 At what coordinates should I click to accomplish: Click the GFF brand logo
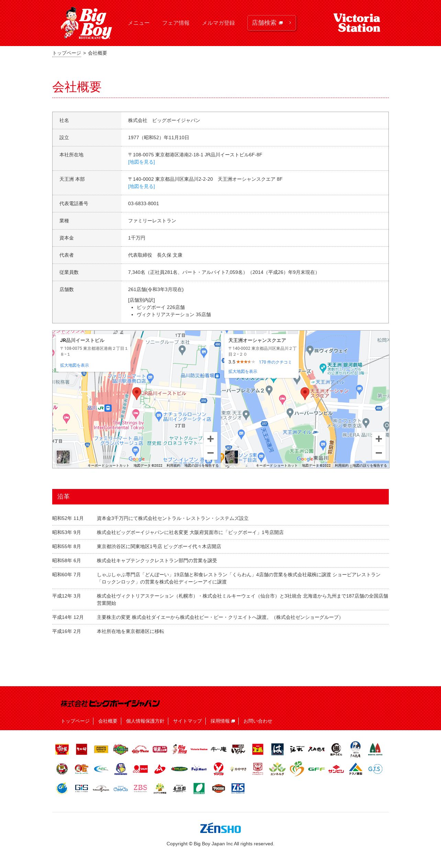click(x=316, y=769)
